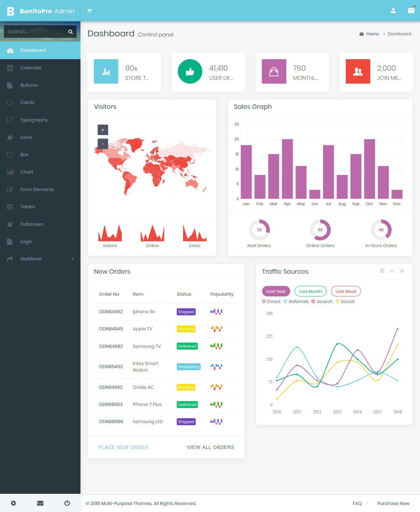The image size is (420, 512).
Task: Expand the Multilevel sidebar menu
Action: click(x=31, y=259)
